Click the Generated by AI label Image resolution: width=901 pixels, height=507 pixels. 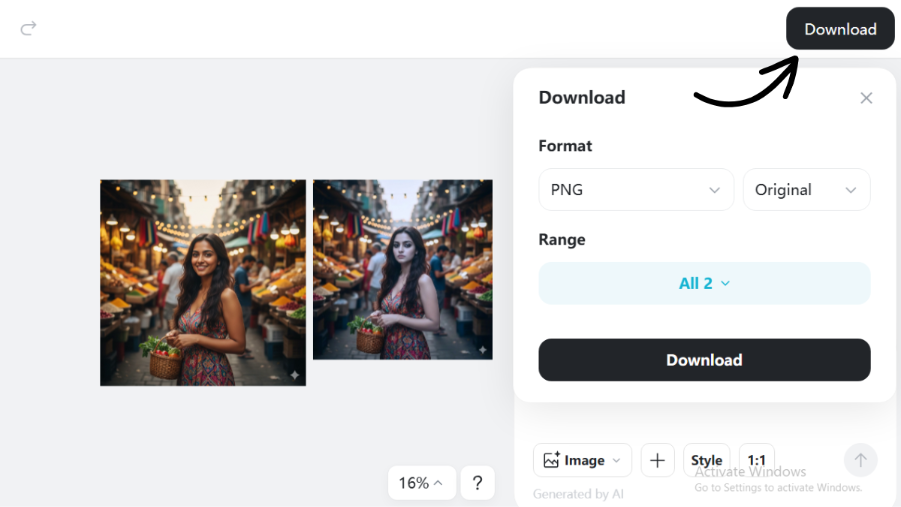(578, 494)
